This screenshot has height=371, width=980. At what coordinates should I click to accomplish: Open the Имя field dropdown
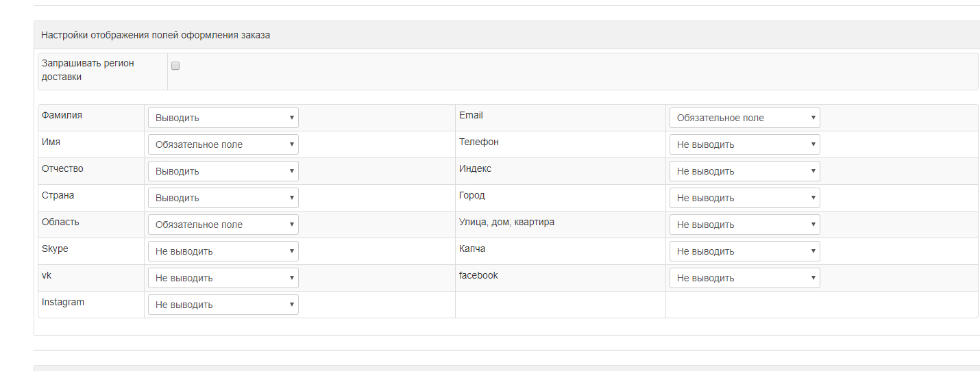pos(223,144)
